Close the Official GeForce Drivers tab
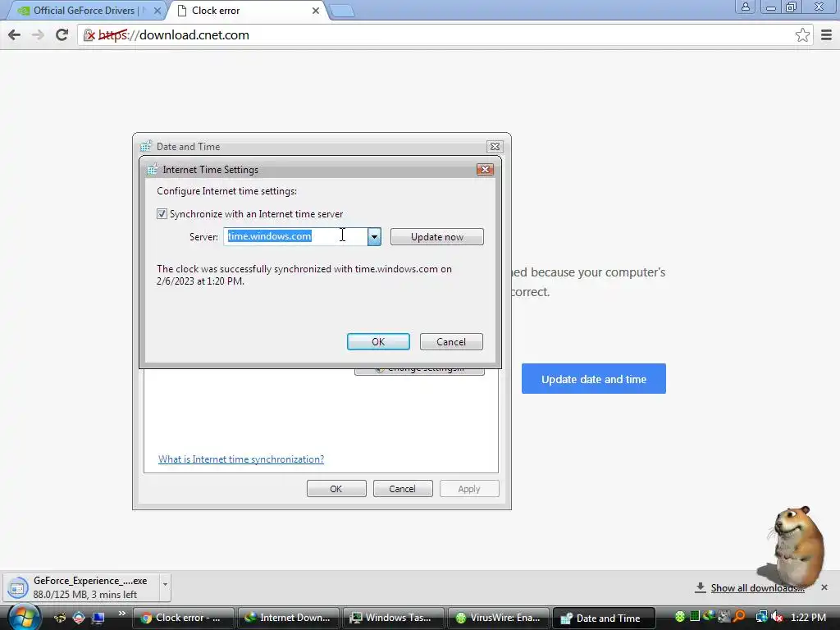Screen dimensions: 840x630 (157, 11)
